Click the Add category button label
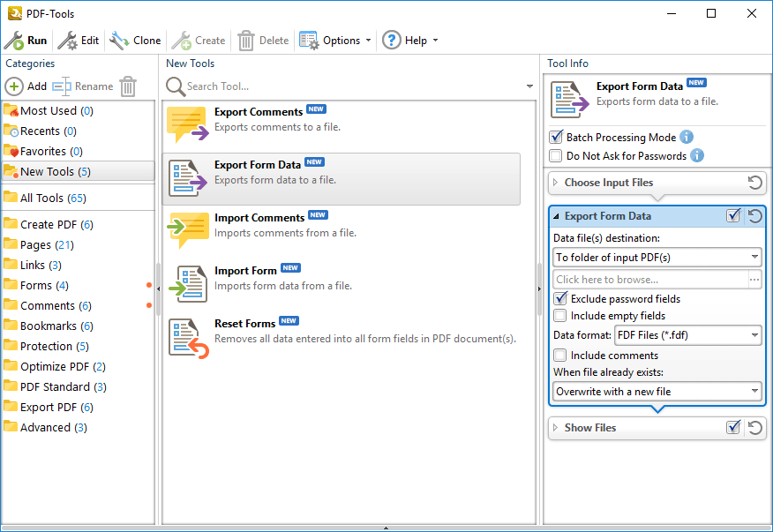 click(37, 86)
